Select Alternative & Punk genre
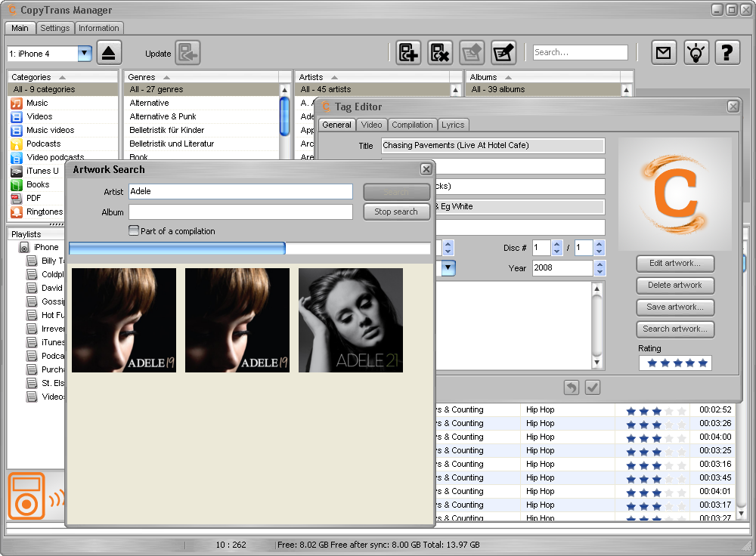 click(163, 116)
